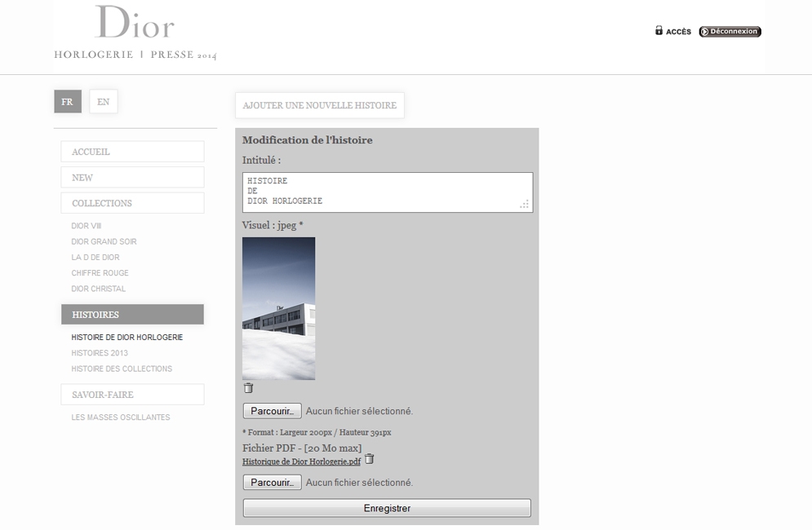Click the 'Visuel : jpeg *' label
Screen dimensions: 812x530
pyautogui.click(x=273, y=225)
